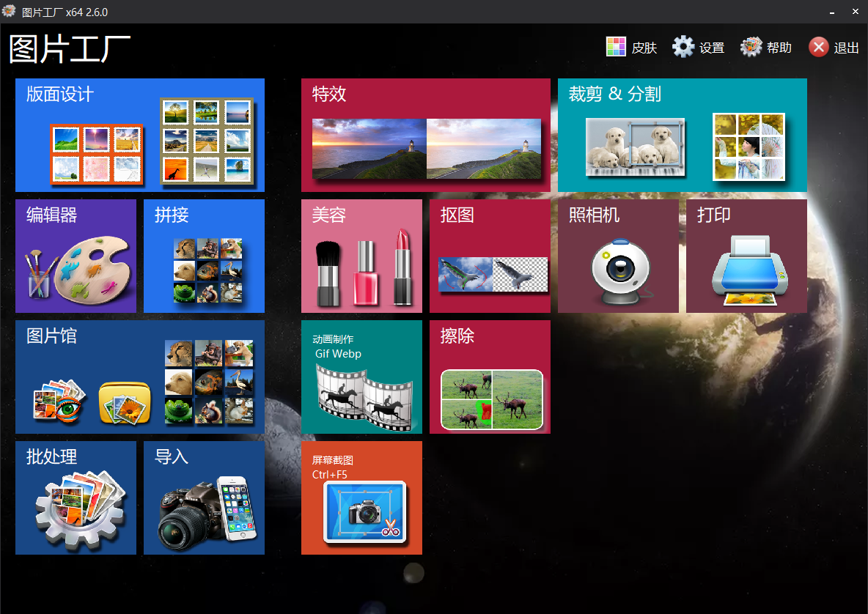Launch the 拼接 stitching tile
The width and height of the screenshot is (868, 614).
click(x=204, y=256)
